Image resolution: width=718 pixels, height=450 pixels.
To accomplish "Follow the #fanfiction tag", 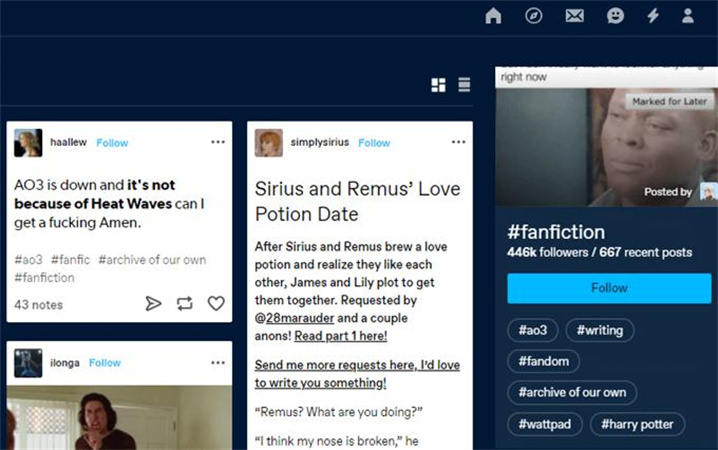I will coord(608,288).
